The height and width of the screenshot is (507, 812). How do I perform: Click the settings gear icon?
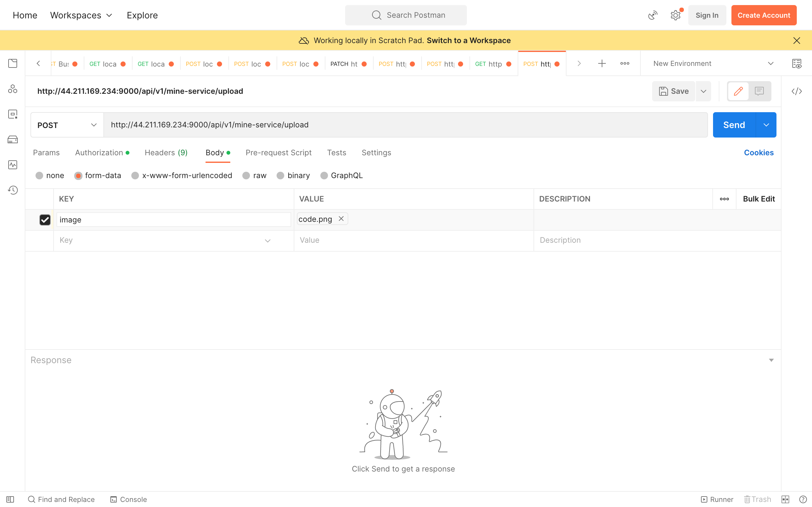675,16
